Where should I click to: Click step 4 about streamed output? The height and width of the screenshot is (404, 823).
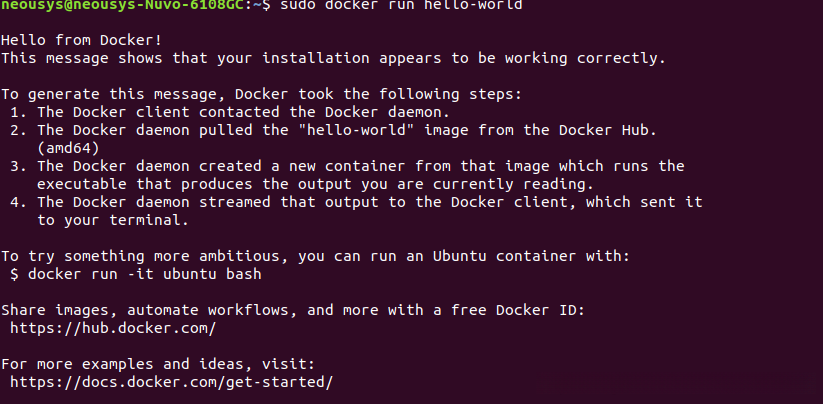[370, 202]
